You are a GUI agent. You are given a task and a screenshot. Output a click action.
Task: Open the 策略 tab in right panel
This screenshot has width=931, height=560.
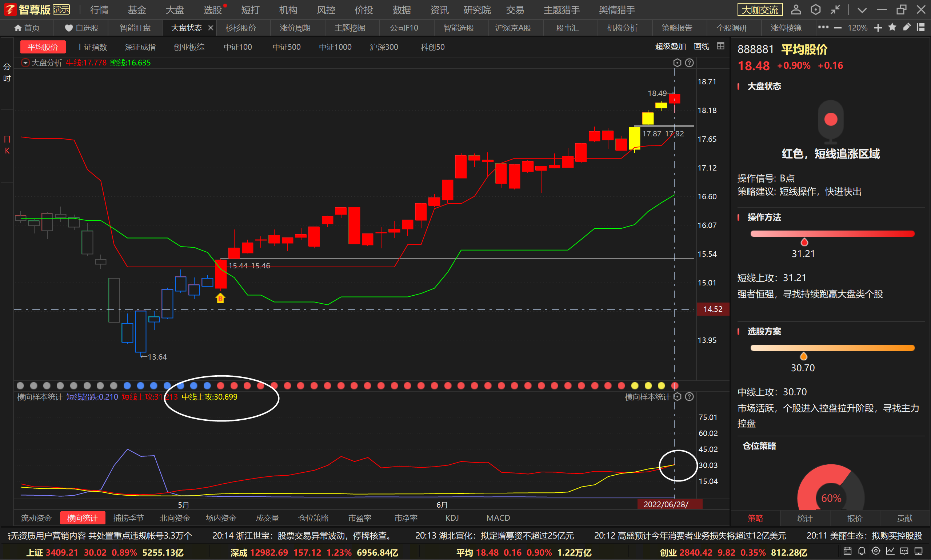pyautogui.click(x=755, y=518)
